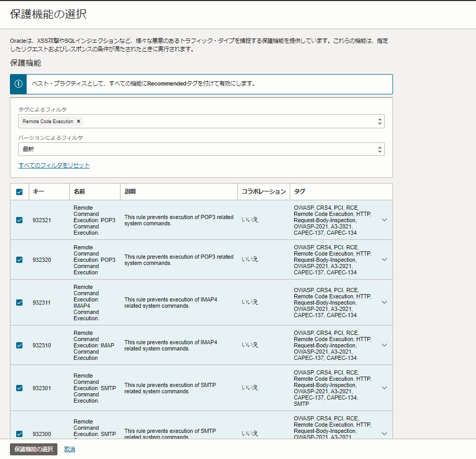This screenshot has height=459, width=476.
Task: Toggle the select-all checkbox in table header
Action: point(19,192)
